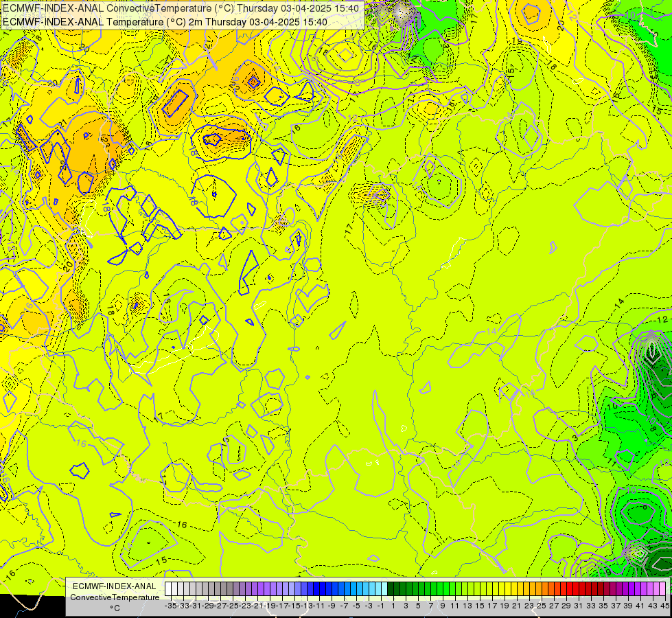Click the '°C' unit label in the legend
672x618 pixels.
(x=115, y=608)
